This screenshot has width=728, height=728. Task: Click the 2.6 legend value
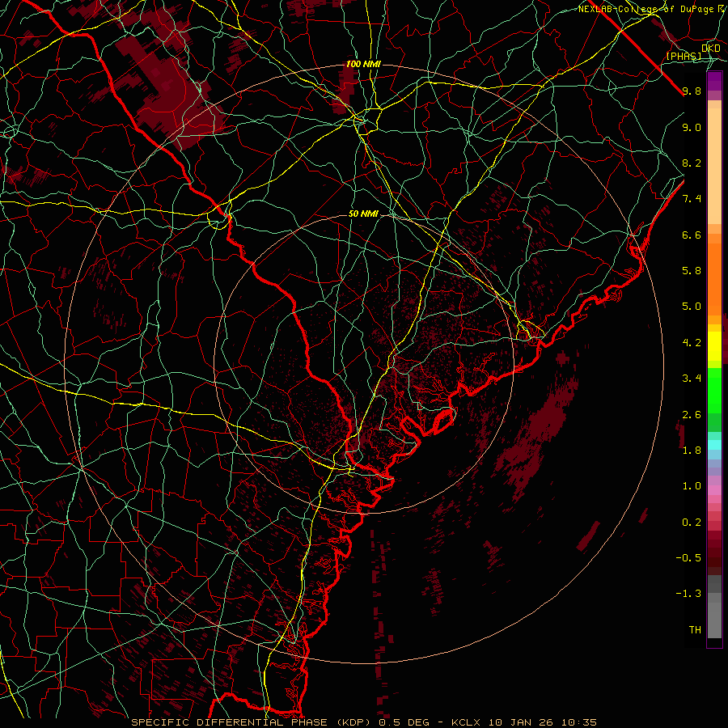pyautogui.click(x=692, y=415)
